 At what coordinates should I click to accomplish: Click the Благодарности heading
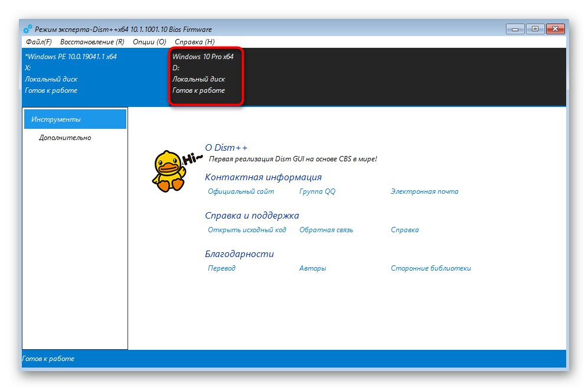(x=239, y=253)
